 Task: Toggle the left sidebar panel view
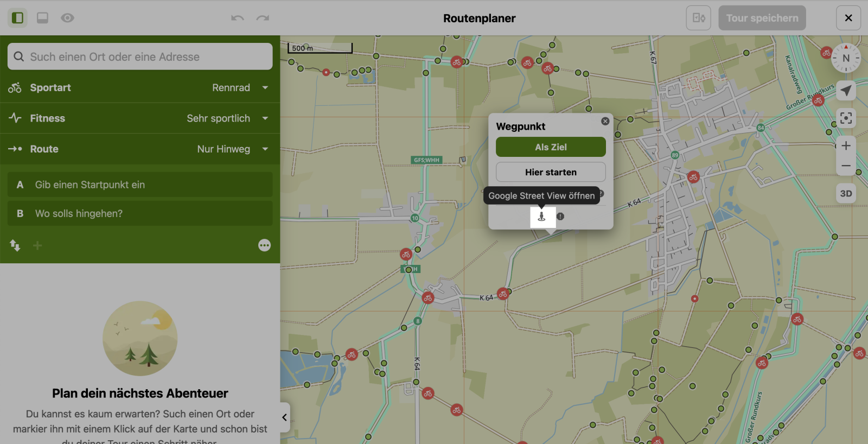pyautogui.click(x=17, y=18)
